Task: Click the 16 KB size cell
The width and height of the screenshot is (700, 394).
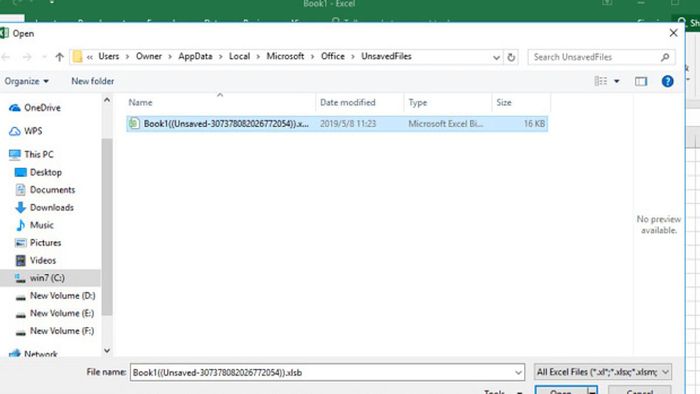Action: [x=534, y=124]
